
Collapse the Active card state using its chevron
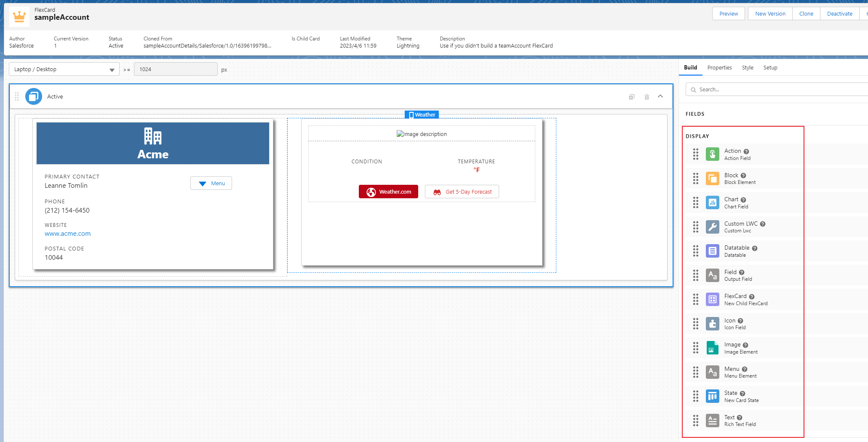[660, 96]
